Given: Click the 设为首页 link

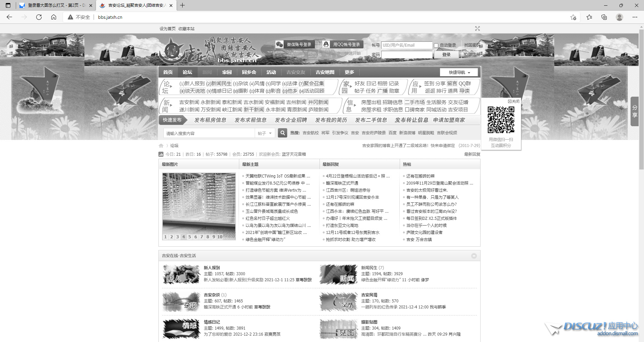Looking at the screenshot, I should (167, 29).
